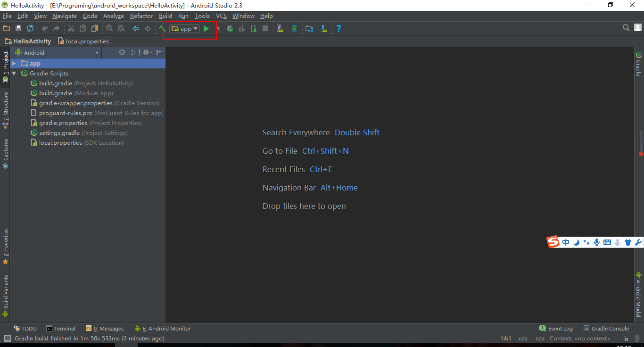Toggle the Android Model tool window tab
Viewport: 644px width, 347px height.
pyautogui.click(x=638, y=294)
